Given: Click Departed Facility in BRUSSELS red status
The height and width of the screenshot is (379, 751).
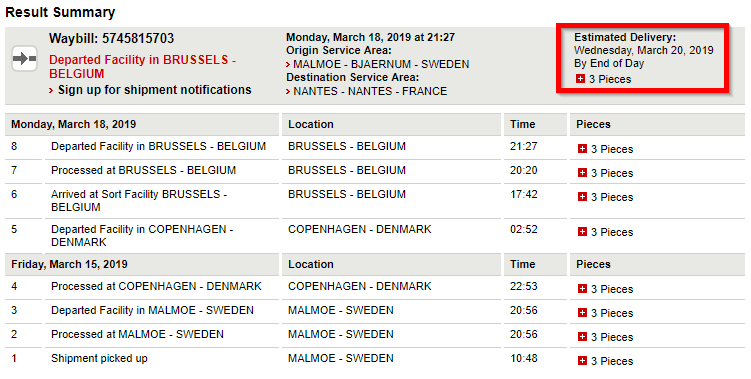Looking at the screenshot, I should (142, 67).
